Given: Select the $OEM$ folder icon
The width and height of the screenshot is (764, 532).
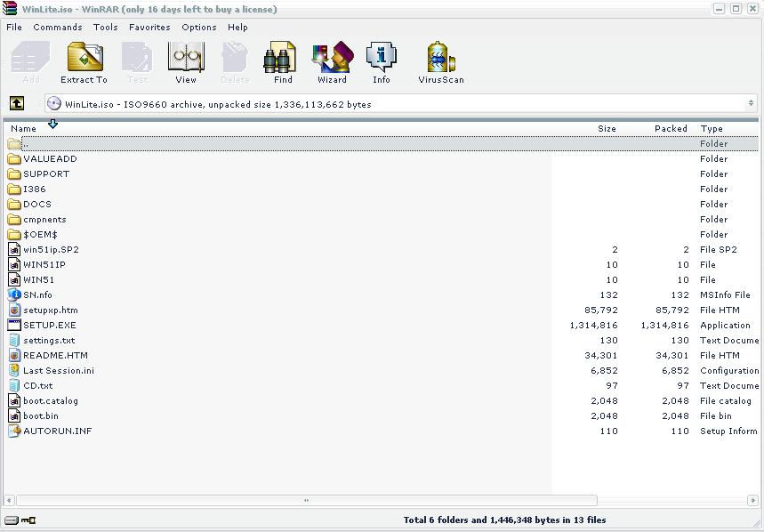Looking at the screenshot, I should tap(14, 234).
